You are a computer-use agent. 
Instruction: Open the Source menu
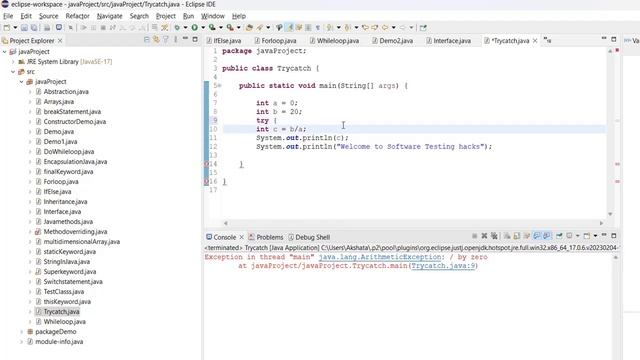pos(48,16)
